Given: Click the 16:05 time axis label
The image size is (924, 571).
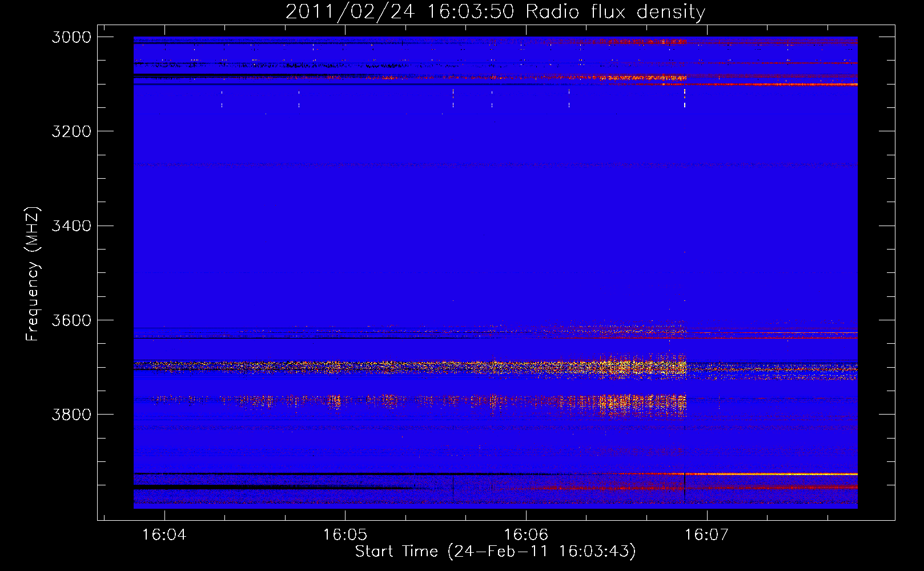Looking at the screenshot, I should coord(345,534).
